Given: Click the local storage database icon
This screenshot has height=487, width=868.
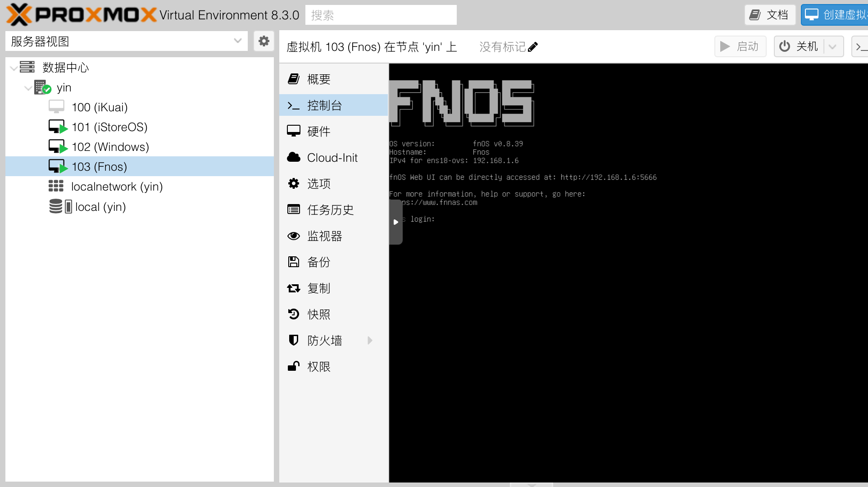Looking at the screenshot, I should coord(56,206).
